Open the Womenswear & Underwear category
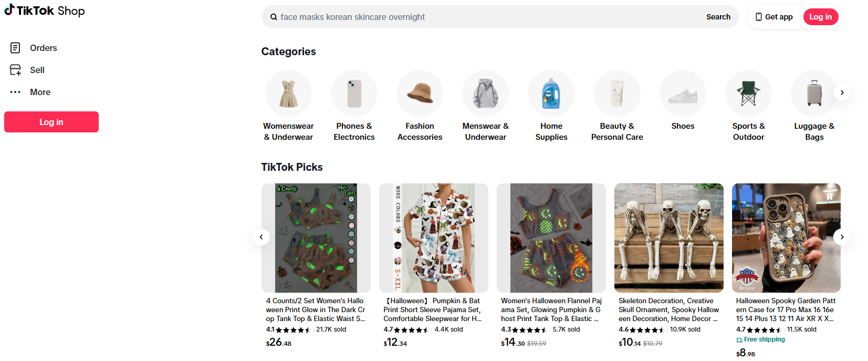The width and height of the screenshot is (868, 361). pyautogui.click(x=288, y=93)
